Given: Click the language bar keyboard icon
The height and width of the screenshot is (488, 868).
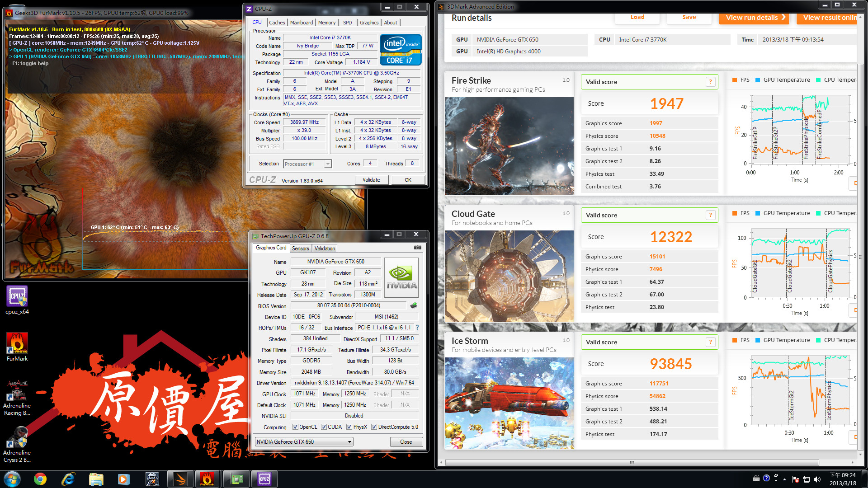Looking at the screenshot, I should [x=756, y=478].
